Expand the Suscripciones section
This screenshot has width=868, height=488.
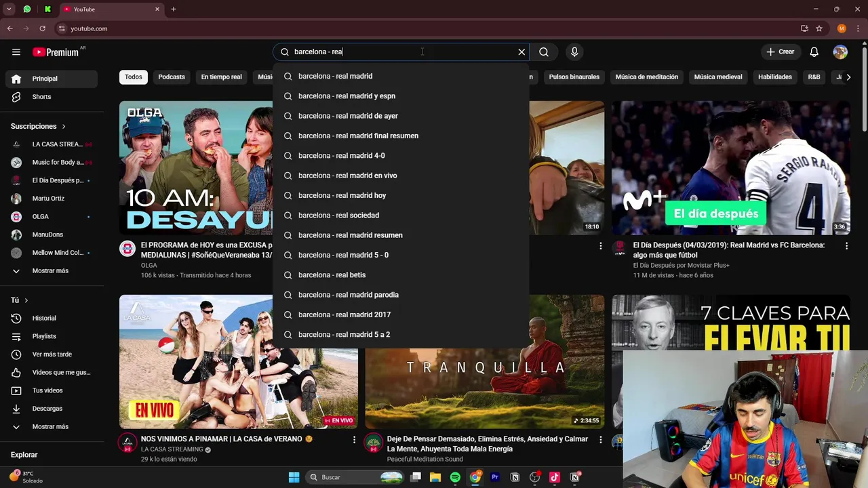pyautogui.click(x=39, y=127)
